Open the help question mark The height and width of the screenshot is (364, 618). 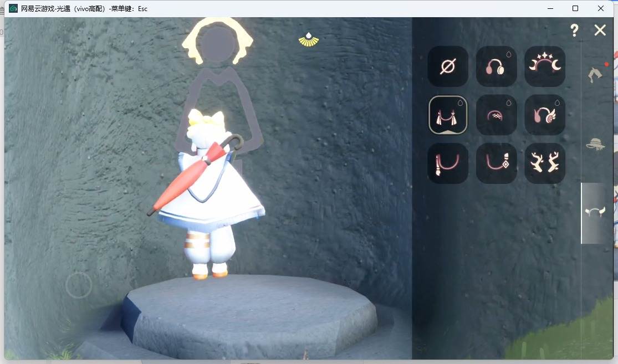pyautogui.click(x=574, y=30)
